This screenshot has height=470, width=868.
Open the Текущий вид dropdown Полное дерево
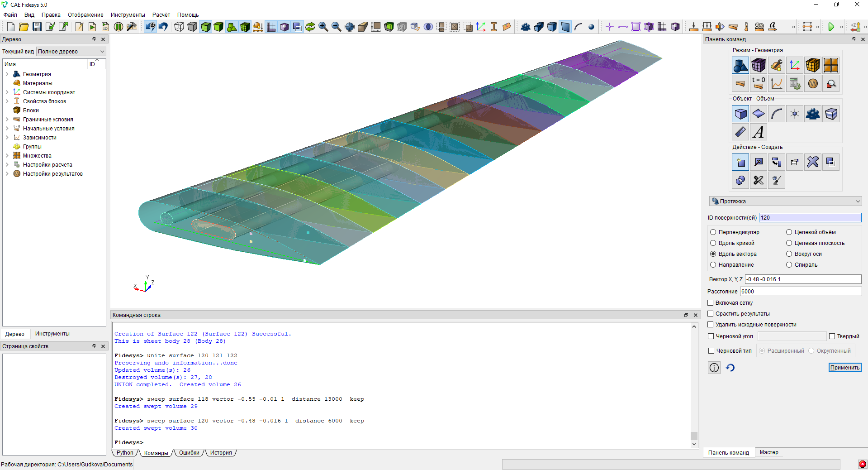click(x=71, y=52)
